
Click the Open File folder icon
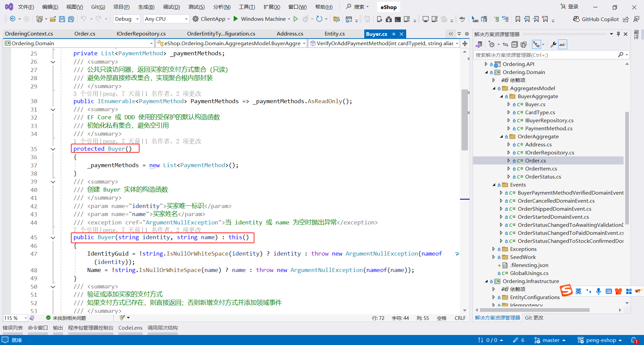point(53,19)
